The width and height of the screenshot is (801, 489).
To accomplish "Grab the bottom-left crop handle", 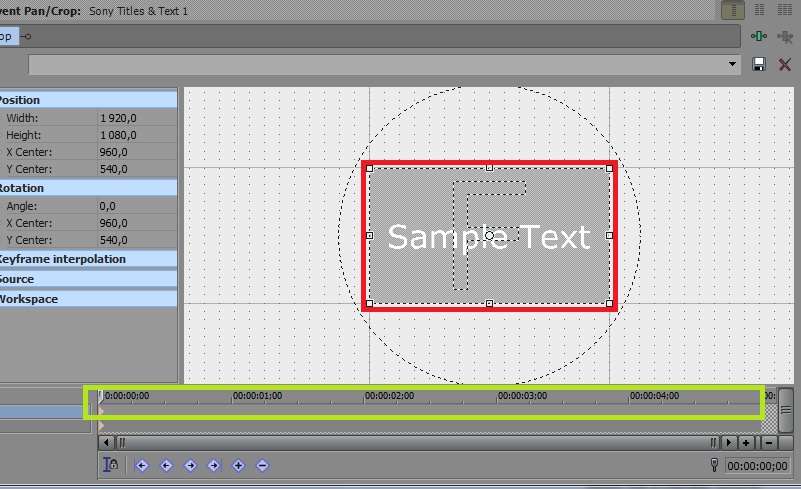I will pyautogui.click(x=369, y=304).
